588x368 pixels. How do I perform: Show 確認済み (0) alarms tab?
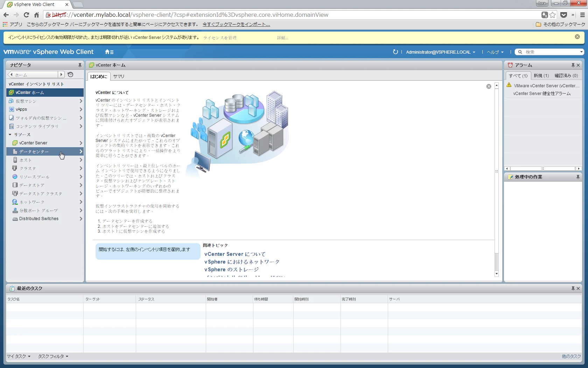(x=566, y=76)
